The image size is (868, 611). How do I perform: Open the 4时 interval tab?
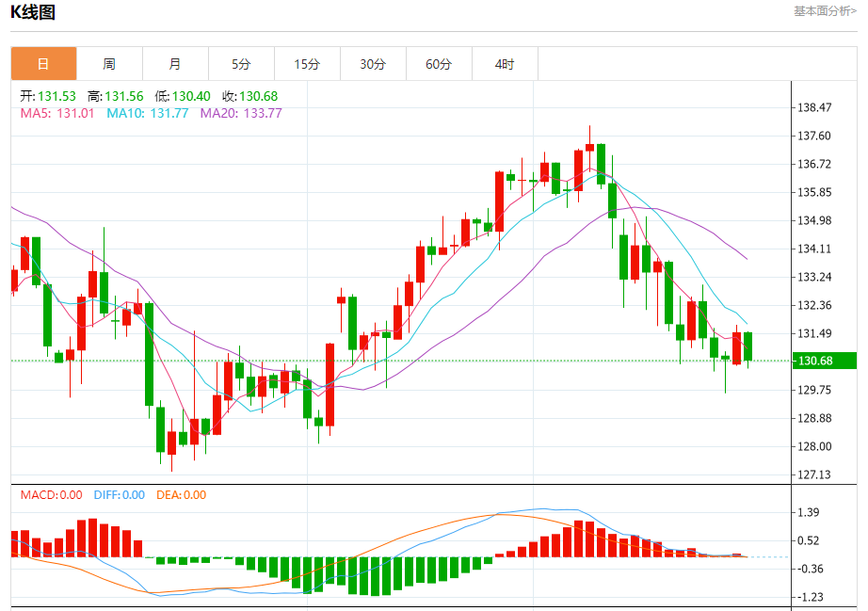tap(505, 64)
